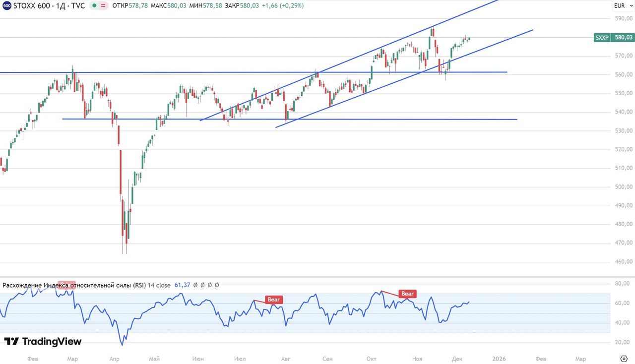Click the 580,03 current price label
Viewport: 635px width, 364px height.
click(624, 37)
